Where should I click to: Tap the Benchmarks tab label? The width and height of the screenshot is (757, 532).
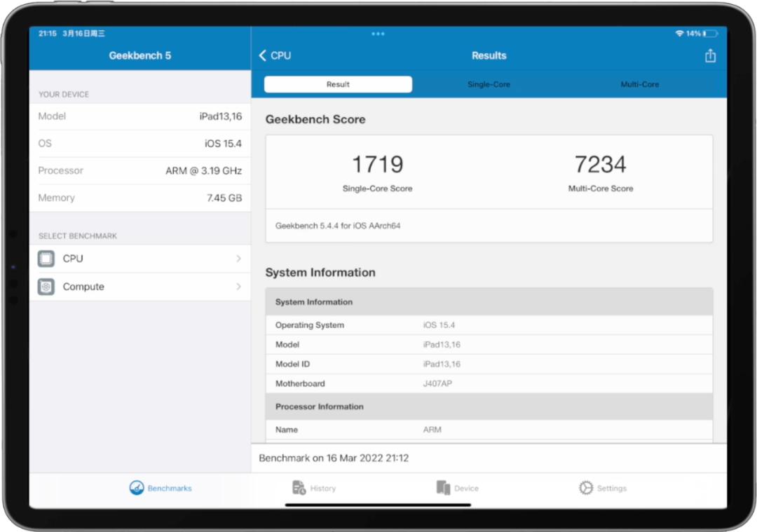[170, 488]
